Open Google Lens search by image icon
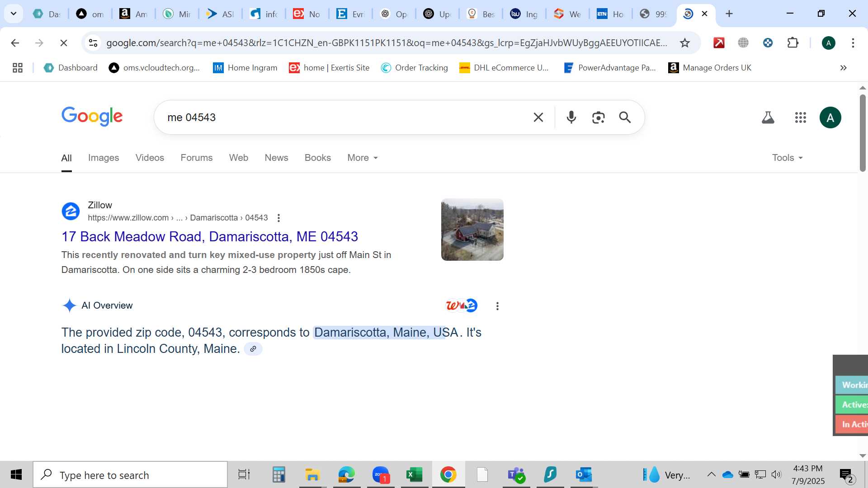This screenshot has height=488, width=868. [598, 117]
